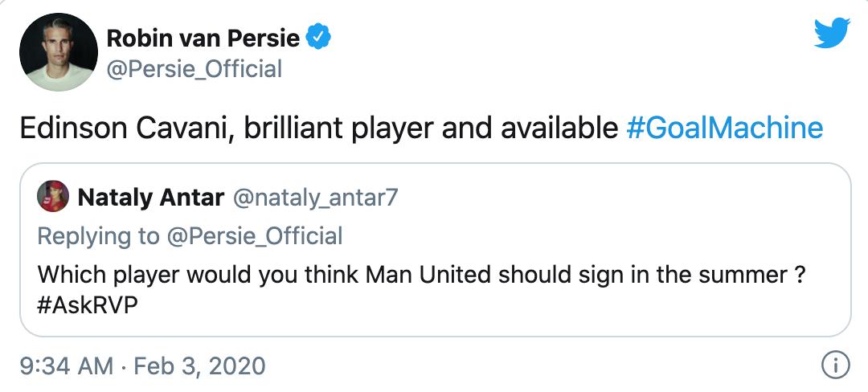Open Robin van Persie's profile photo

pos(57,51)
